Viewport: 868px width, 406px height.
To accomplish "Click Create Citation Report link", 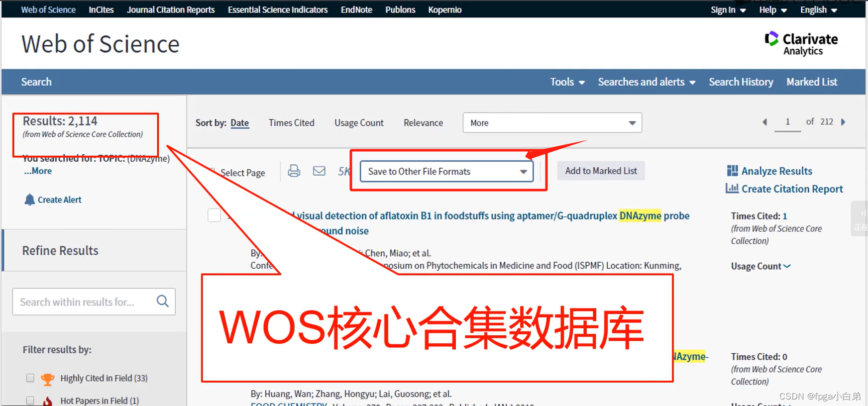I will (x=792, y=189).
